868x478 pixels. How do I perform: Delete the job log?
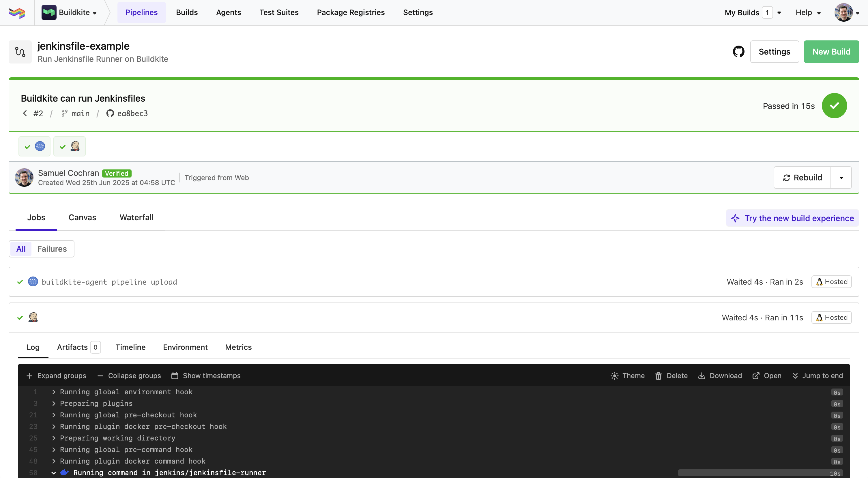pyautogui.click(x=671, y=376)
